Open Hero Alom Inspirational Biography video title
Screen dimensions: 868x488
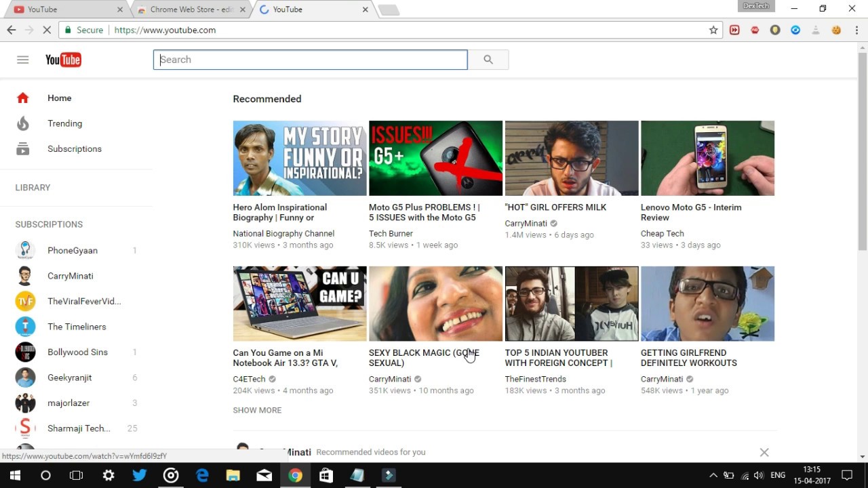point(280,212)
